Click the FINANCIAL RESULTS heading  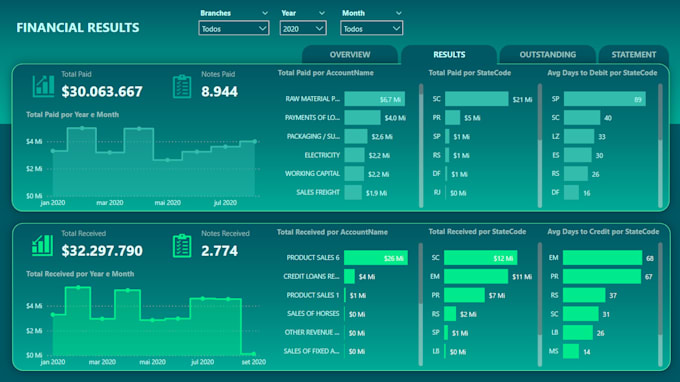[x=78, y=28]
